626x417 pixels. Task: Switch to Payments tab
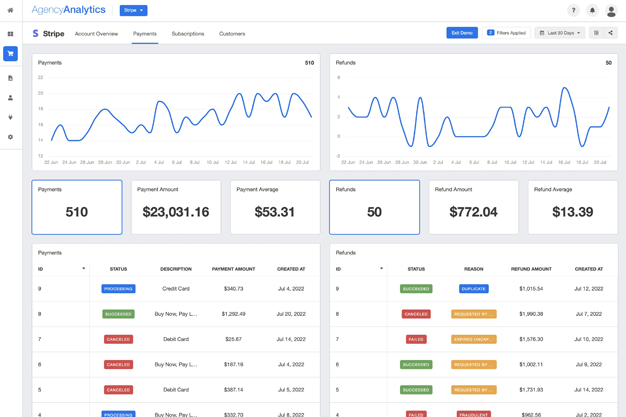[x=145, y=34]
